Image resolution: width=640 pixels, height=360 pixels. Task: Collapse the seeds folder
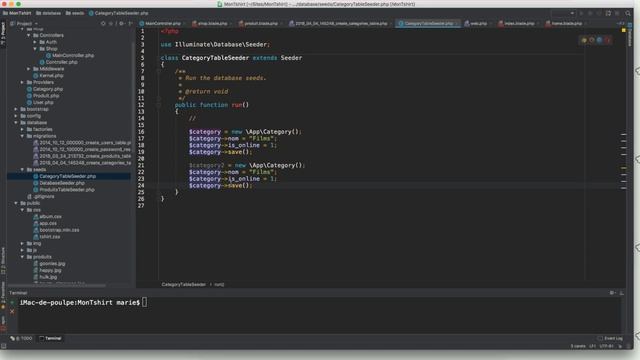(22, 170)
